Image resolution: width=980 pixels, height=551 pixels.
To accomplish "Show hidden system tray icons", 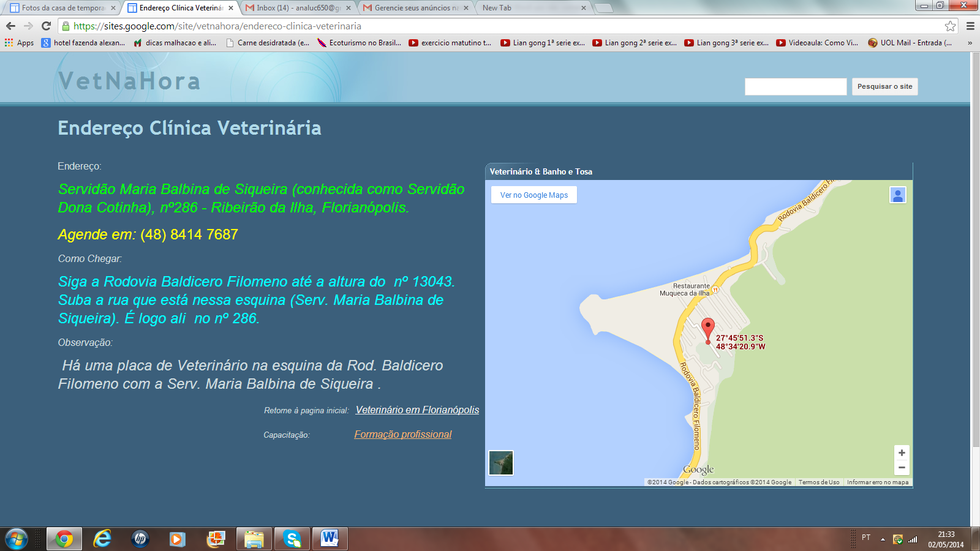I will point(883,539).
